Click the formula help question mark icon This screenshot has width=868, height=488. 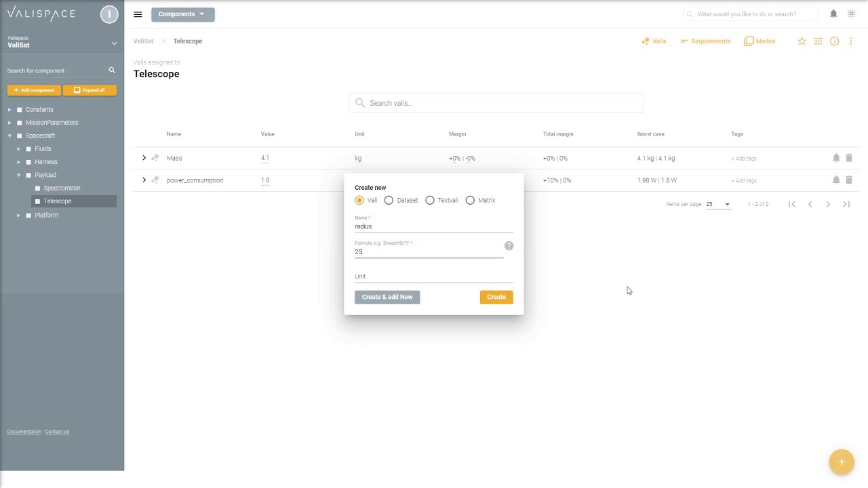click(509, 246)
